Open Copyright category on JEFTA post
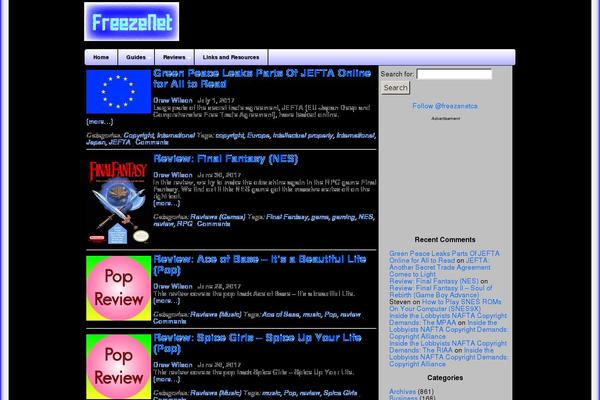600x400 pixels. [139, 136]
